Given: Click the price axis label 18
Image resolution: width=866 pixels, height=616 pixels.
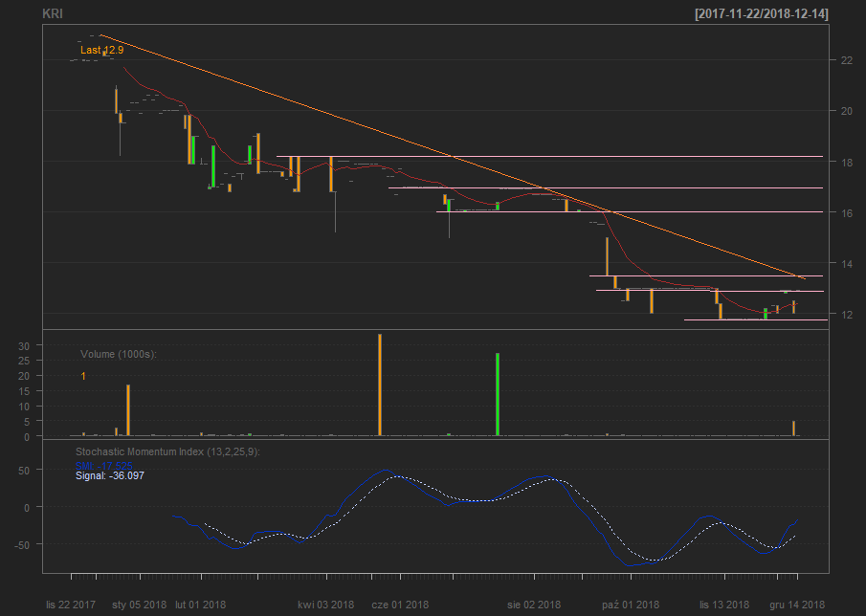Looking at the screenshot, I should [x=846, y=163].
